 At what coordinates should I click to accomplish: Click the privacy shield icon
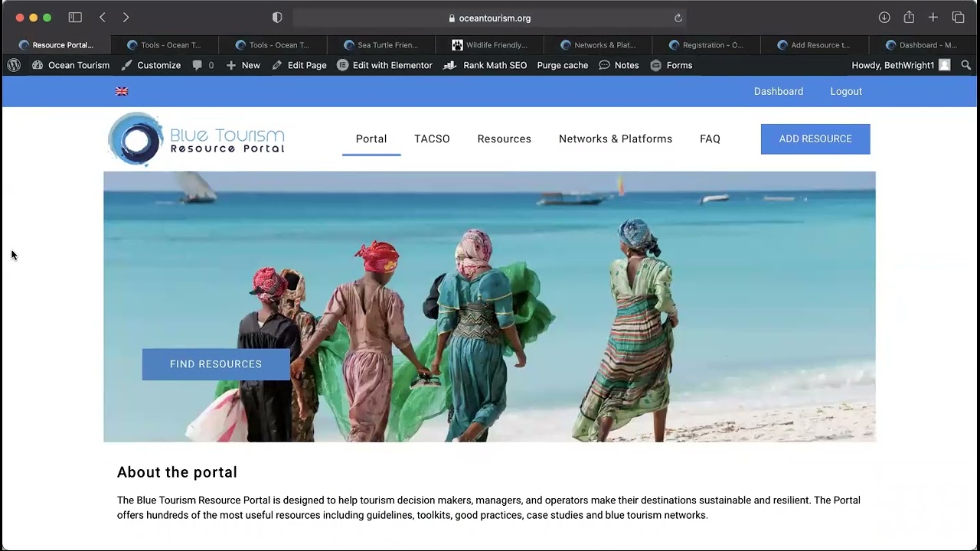coord(277,18)
